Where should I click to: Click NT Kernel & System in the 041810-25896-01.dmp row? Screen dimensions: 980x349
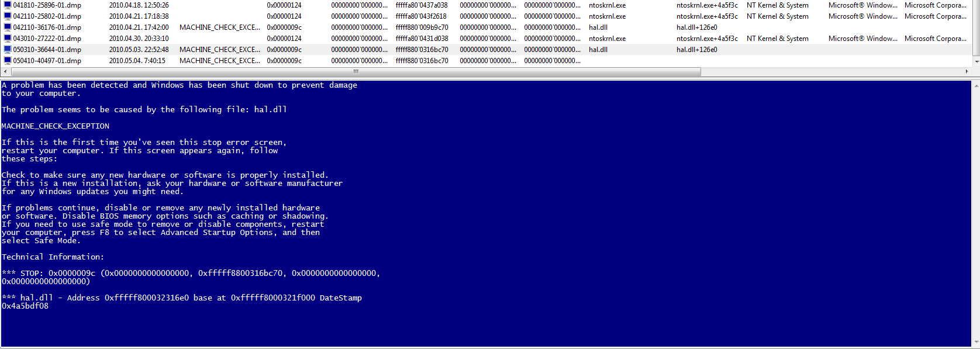778,5
